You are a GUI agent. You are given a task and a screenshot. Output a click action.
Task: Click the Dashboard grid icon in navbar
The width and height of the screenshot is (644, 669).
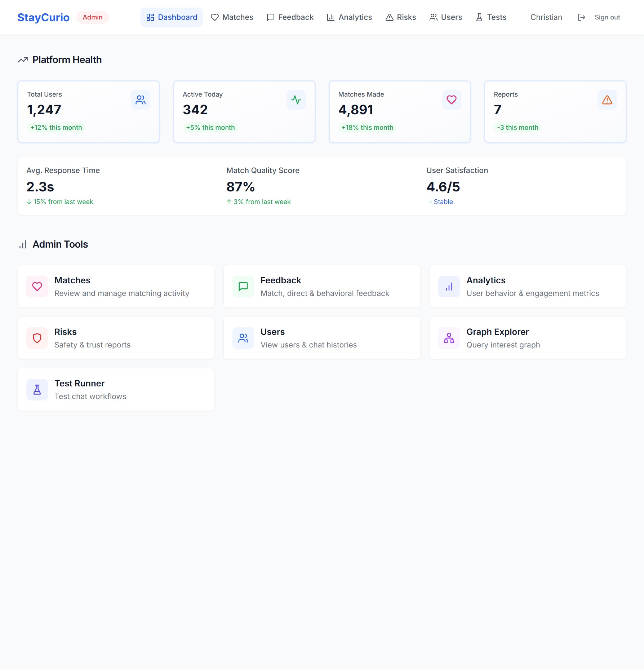[x=150, y=17]
